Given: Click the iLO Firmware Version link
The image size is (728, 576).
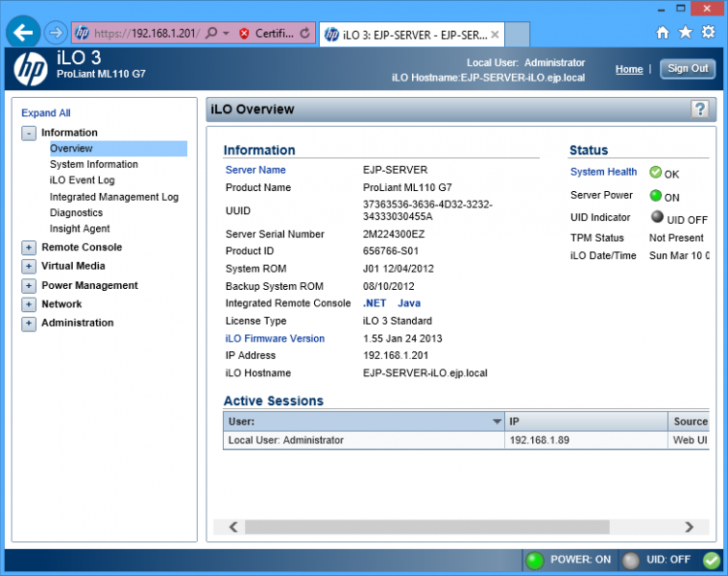Looking at the screenshot, I should [x=275, y=338].
